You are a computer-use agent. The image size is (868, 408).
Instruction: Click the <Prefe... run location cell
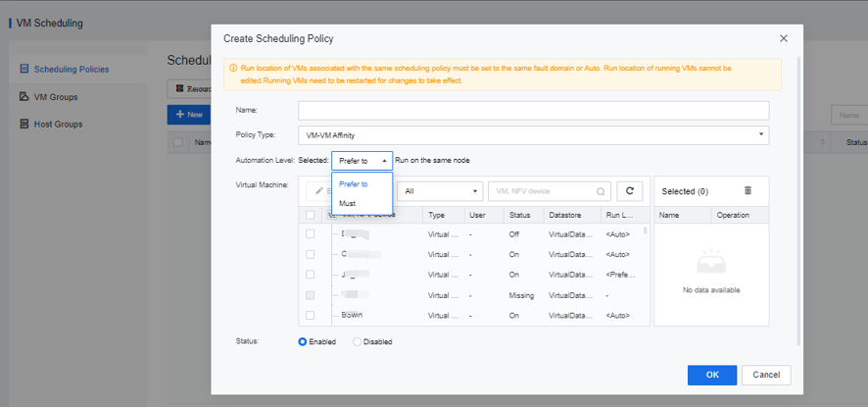(620, 275)
